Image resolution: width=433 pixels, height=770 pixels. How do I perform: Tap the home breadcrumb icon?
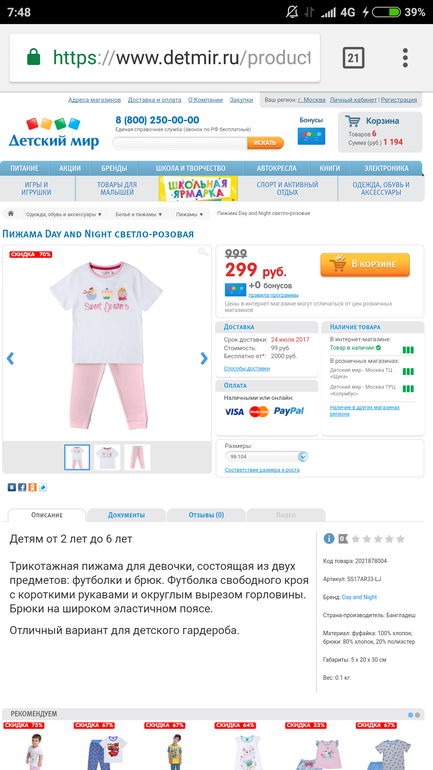[x=10, y=214]
